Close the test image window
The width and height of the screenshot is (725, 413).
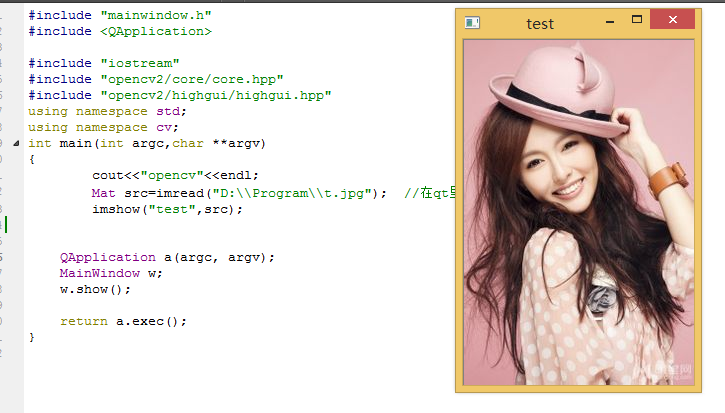pyautogui.click(x=671, y=20)
